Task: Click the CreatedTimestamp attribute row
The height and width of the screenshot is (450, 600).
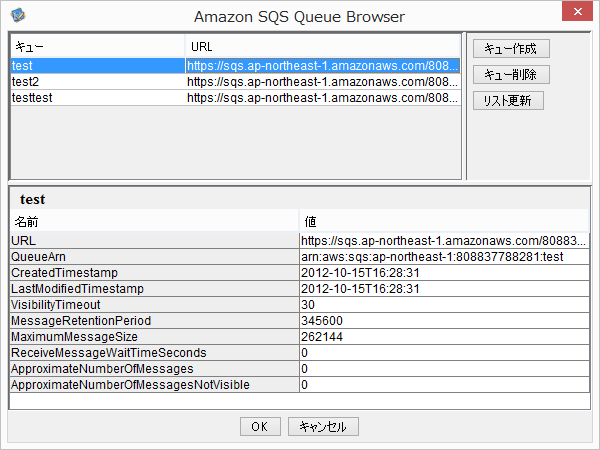Action: pyautogui.click(x=154, y=273)
